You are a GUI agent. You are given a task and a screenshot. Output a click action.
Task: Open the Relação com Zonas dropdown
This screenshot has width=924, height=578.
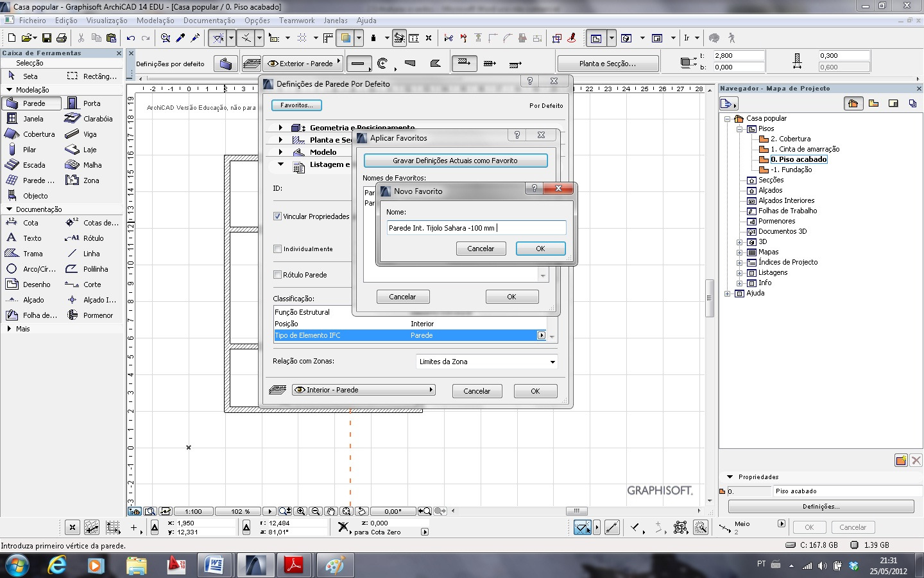[486, 362]
